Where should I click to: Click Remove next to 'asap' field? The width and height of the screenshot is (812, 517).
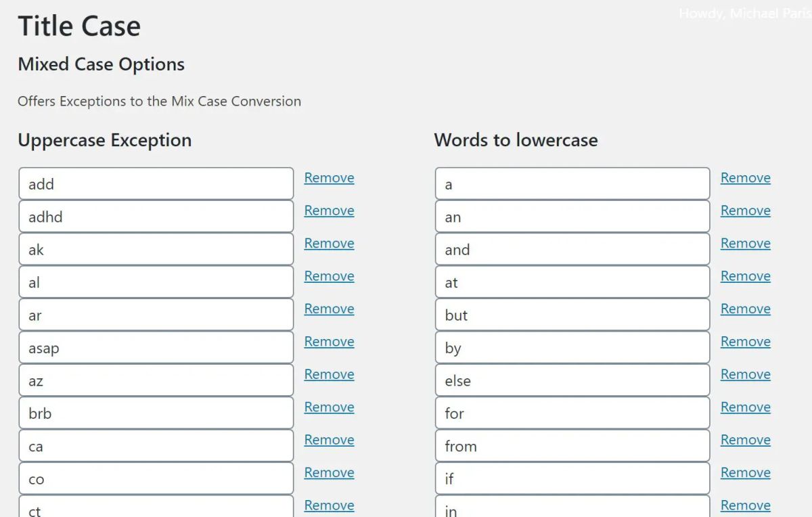tap(329, 342)
